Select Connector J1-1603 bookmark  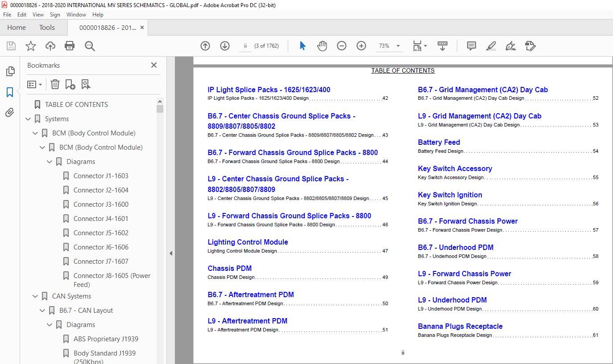pyautogui.click(x=101, y=176)
